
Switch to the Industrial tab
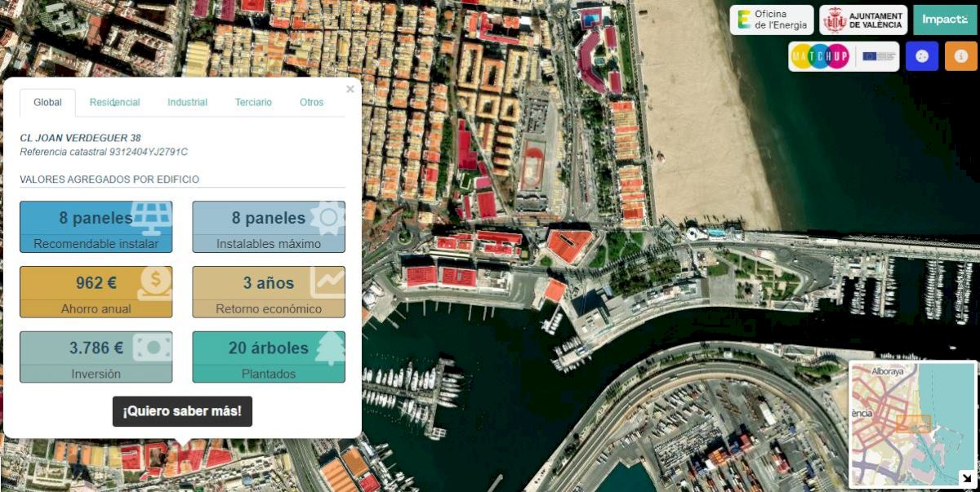(x=187, y=103)
